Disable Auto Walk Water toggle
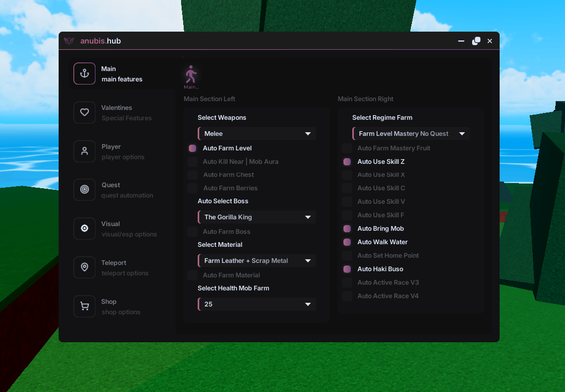Image resolution: width=565 pixels, height=392 pixels. click(347, 242)
